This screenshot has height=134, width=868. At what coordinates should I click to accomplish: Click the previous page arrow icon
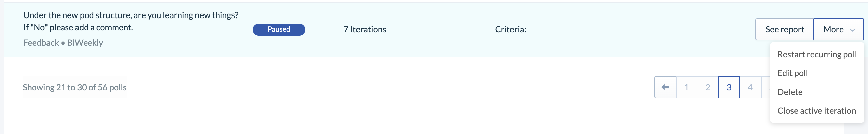(x=665, y=87)
